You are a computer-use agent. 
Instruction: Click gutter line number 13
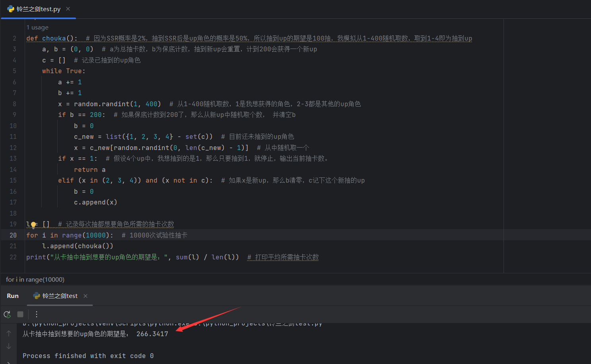click(x=13, y=159)
